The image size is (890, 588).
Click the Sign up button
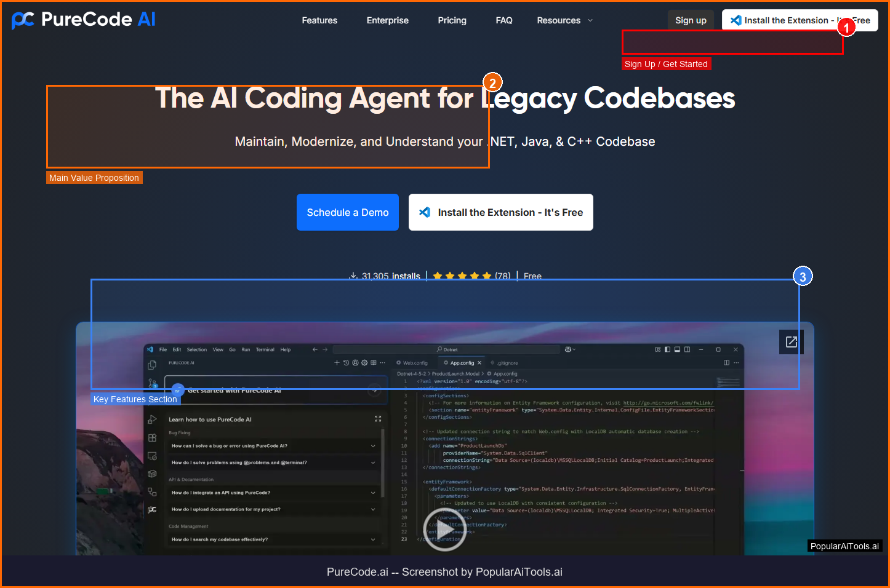click(x=691, y=20)
